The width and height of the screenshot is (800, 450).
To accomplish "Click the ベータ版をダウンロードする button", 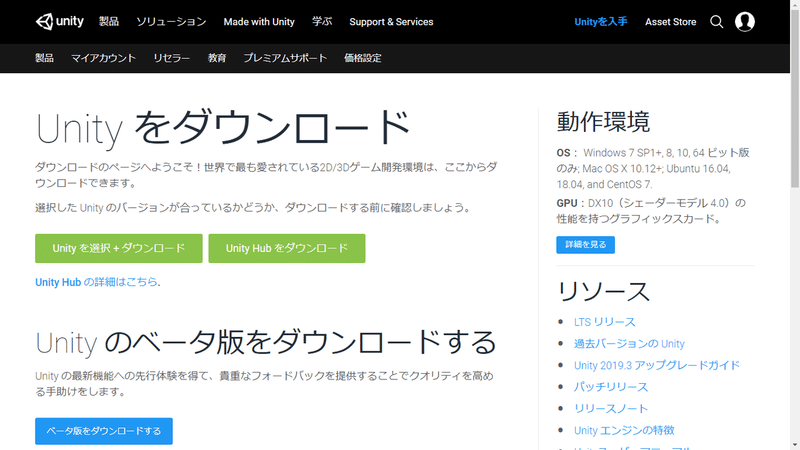I will 104,431.
